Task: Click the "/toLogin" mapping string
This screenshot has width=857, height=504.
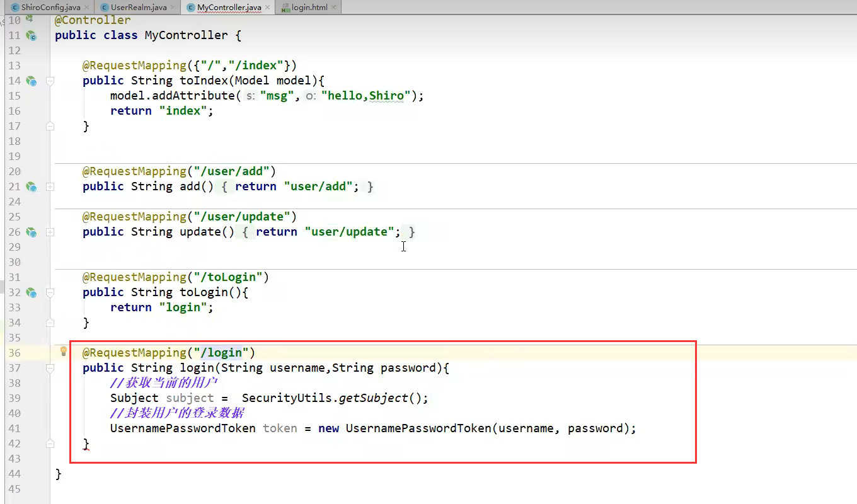Action: click(228, 277)
